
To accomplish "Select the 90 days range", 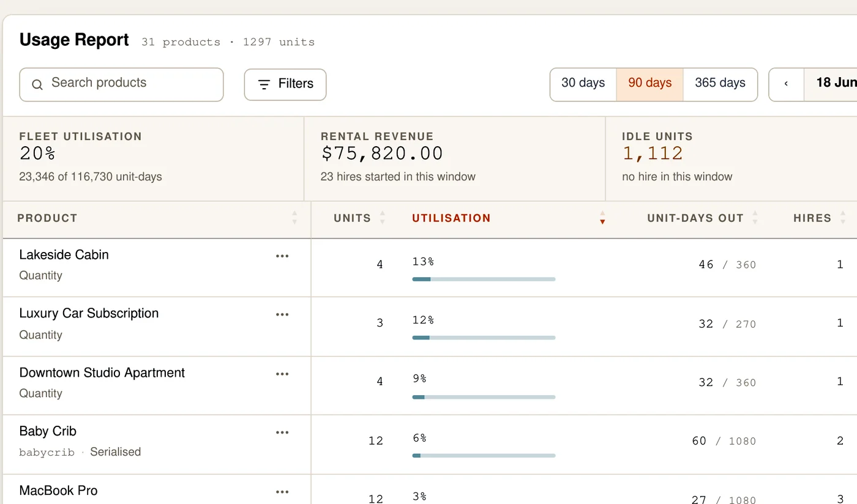I will 649,84.
